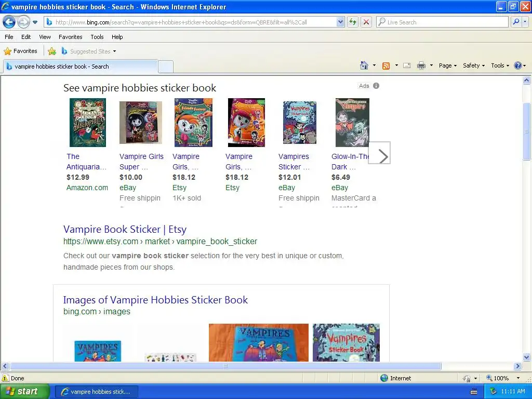Click the protected mode status icon
The height and width of the screenshot is (399, 532).
(x=467, y=378)
